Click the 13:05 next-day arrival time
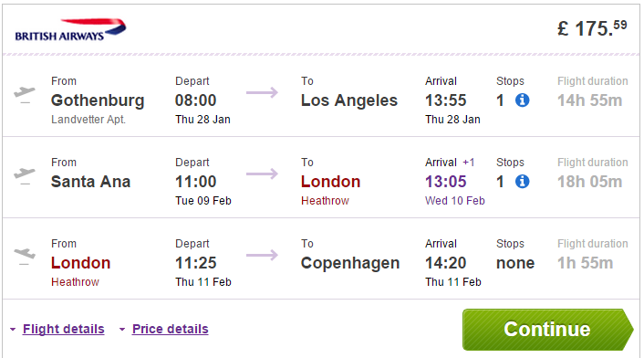644x358 pixels. 446,181
